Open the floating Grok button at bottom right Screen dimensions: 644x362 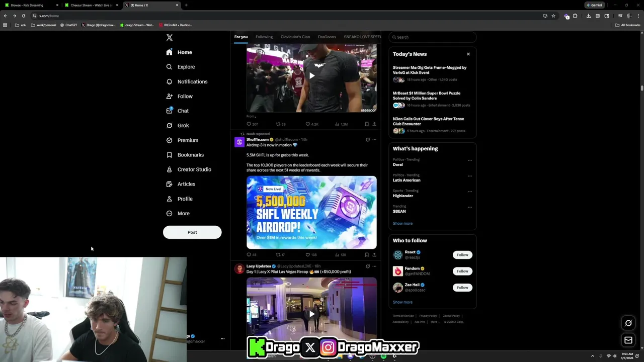click(x=628, y=323)
